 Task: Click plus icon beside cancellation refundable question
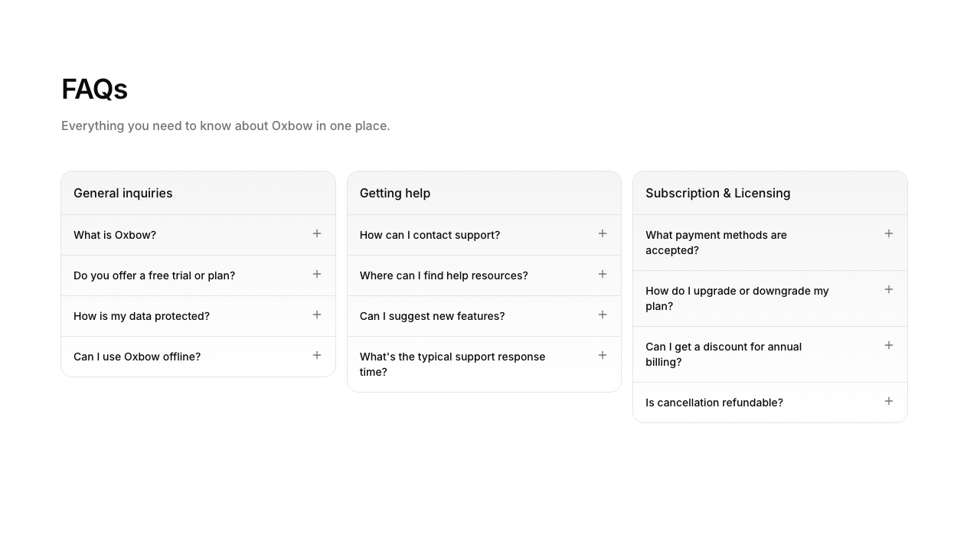point(889,401)
